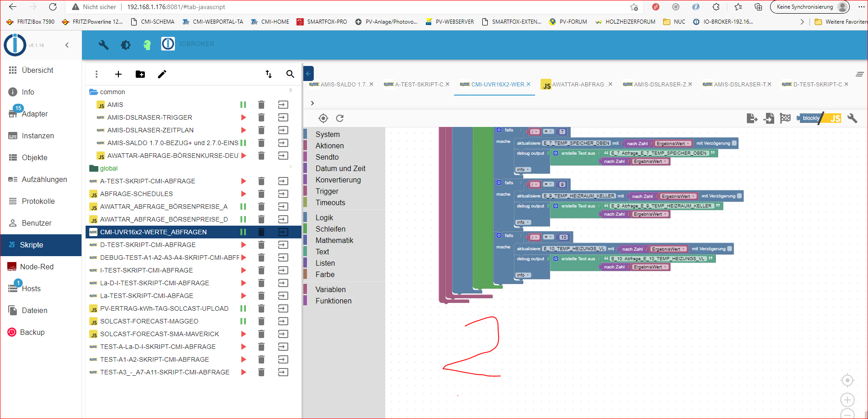Center the Blockly workspace with crosshair control
Screen dimensions: 868x419
point(847,380)
